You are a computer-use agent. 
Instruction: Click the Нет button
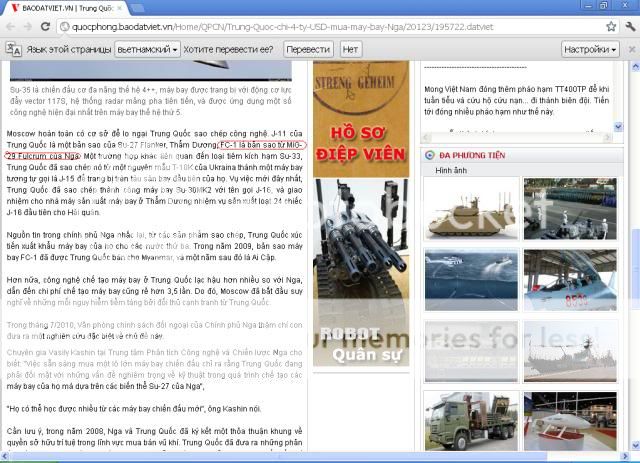pyautogui.click(x=350, y=49)
